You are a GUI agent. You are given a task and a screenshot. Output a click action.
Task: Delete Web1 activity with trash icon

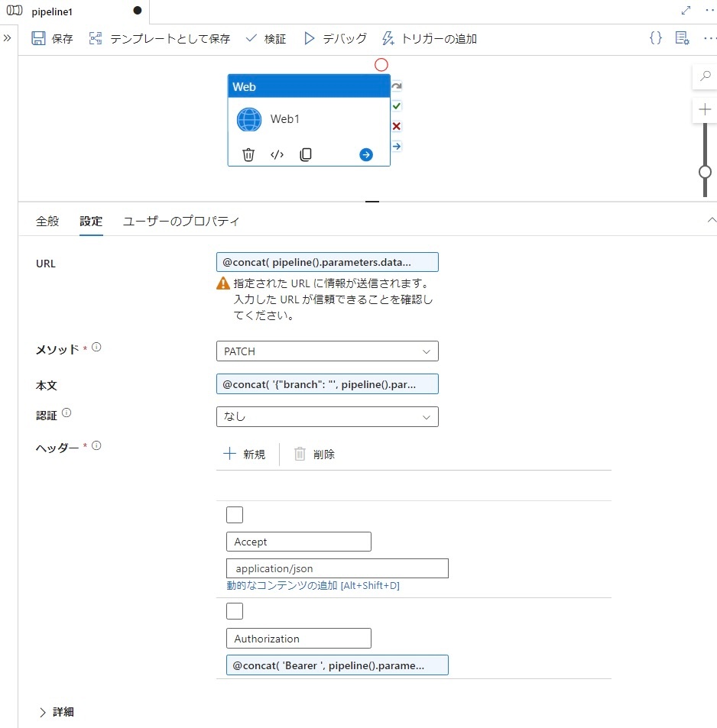click(x=248, y=154)
